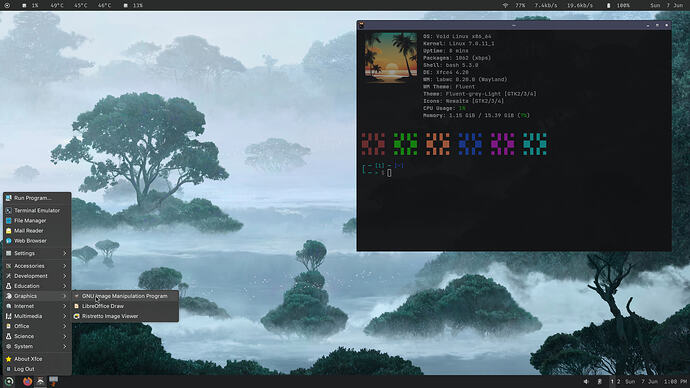The height and width of the screenshot is (388, 690).
Task: Click the 7.4kb/s network speed reading
Action: (546, 6)
